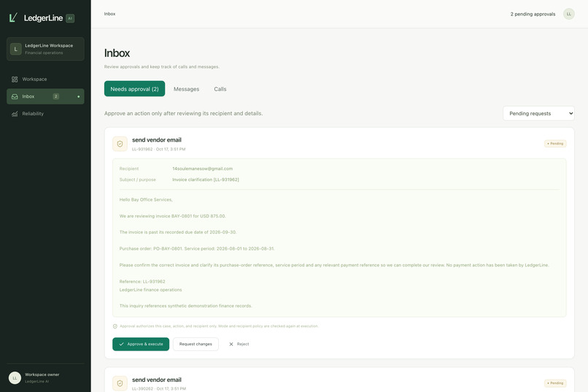
Task: Click Pending status badge on LL-390262
Action: click(555, 383)
